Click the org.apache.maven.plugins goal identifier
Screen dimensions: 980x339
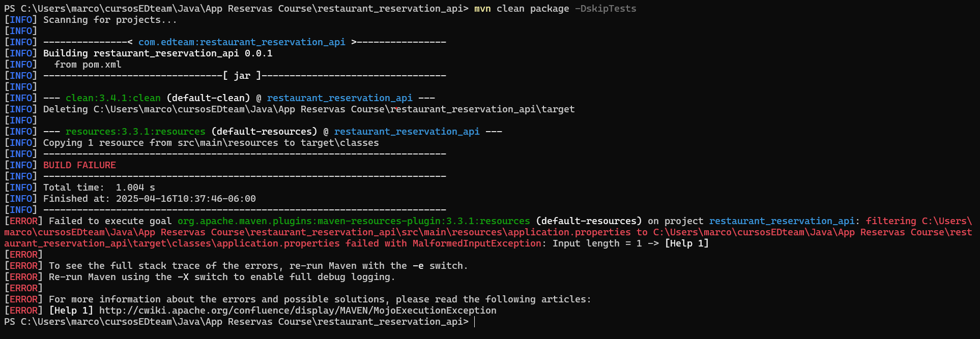(x=354, y=221)
